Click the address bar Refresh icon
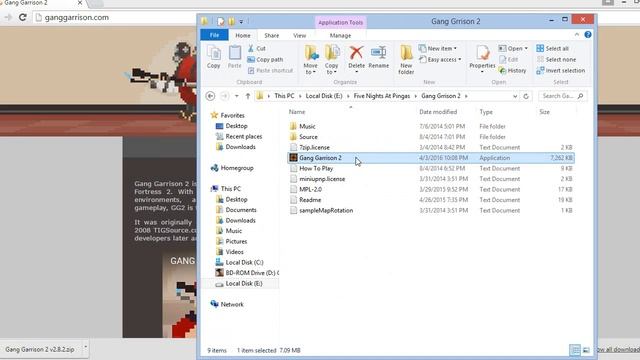This screenshot has width=640, height=360. (526, 96)
